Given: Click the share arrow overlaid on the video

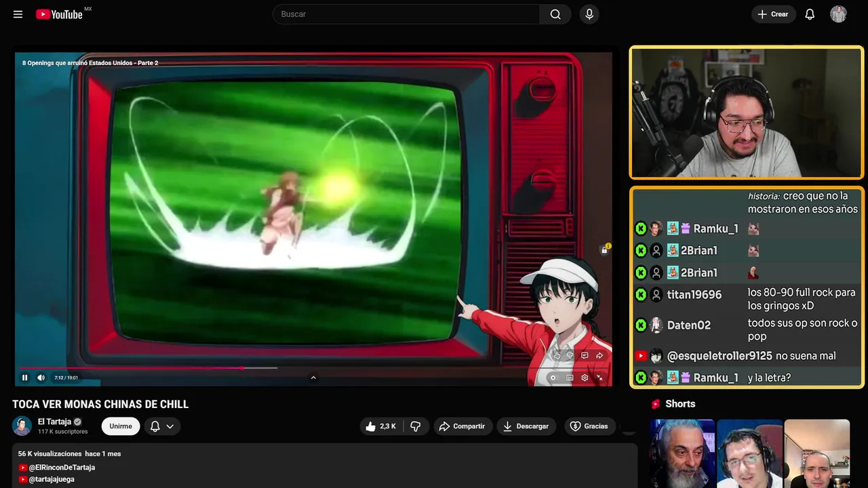Looking at the screenshot, I should 599,355.
